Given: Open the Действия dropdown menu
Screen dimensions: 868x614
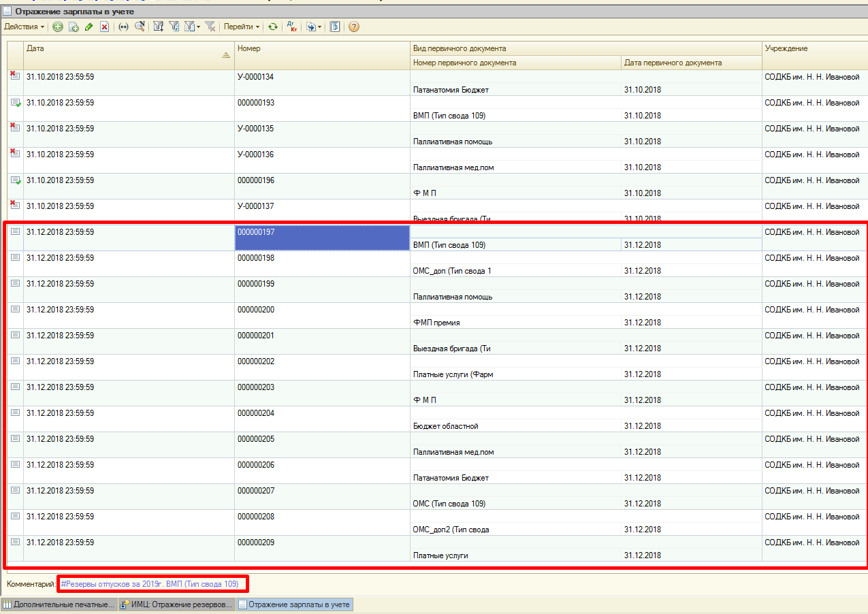Looking at the screenshot, I should [24, 27].
